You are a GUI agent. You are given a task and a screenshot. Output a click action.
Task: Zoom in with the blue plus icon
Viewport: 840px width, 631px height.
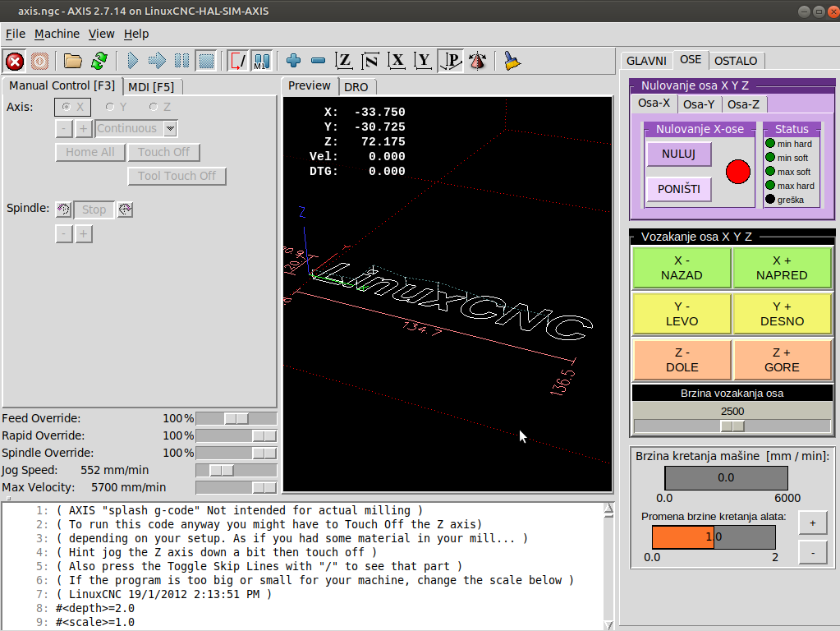tap(294, 61)
